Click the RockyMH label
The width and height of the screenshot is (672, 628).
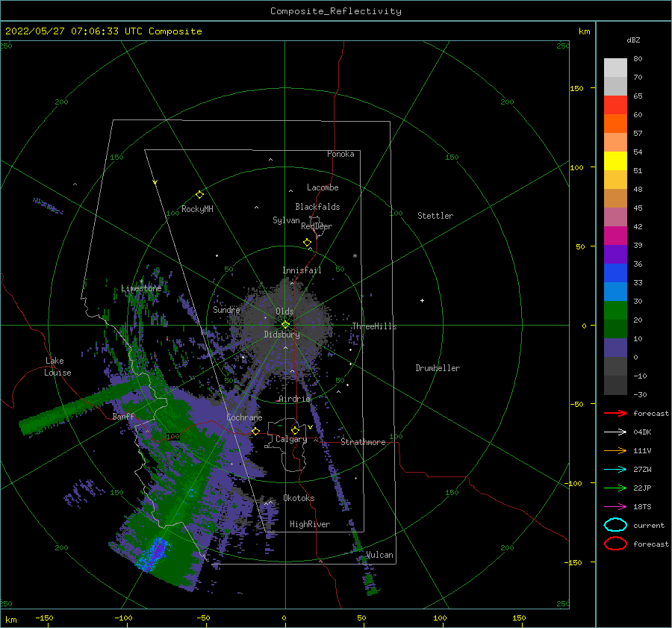coord(197,209)
